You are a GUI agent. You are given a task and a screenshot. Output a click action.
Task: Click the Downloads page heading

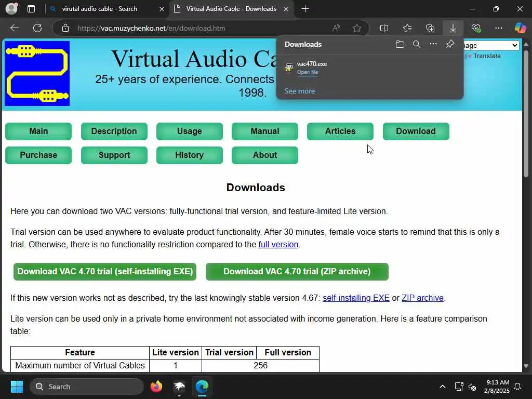[256, 187]
